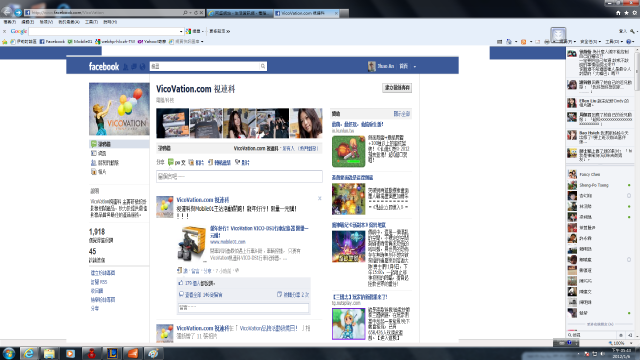Click the Google toolbar search field
640x360 pixels.
[104, 31]
